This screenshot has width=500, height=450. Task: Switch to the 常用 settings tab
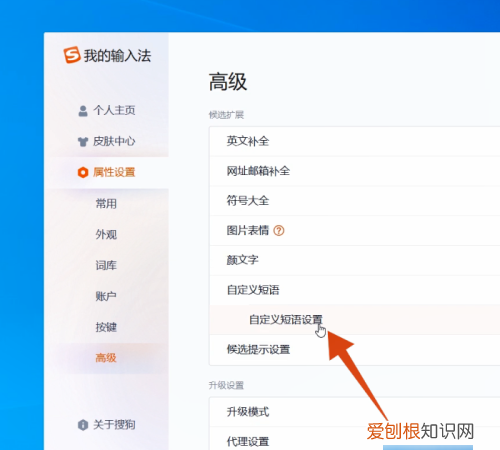click(106, 203)
